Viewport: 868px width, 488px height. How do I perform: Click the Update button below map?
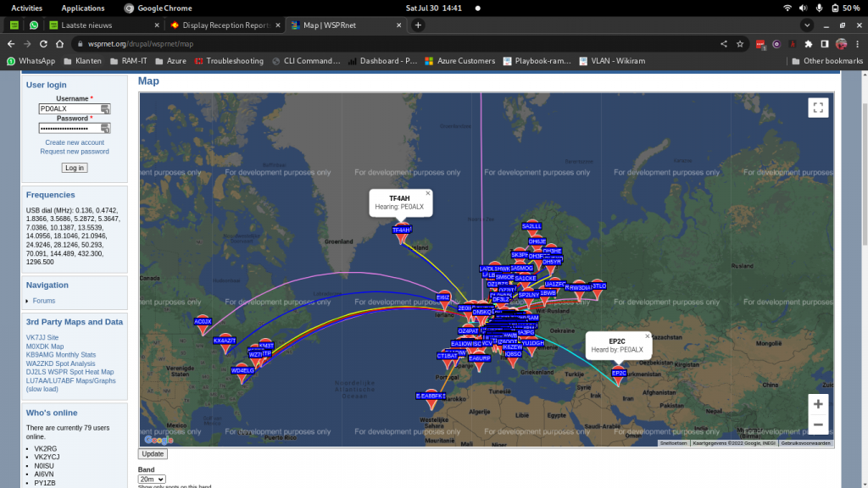pos(153,454)
